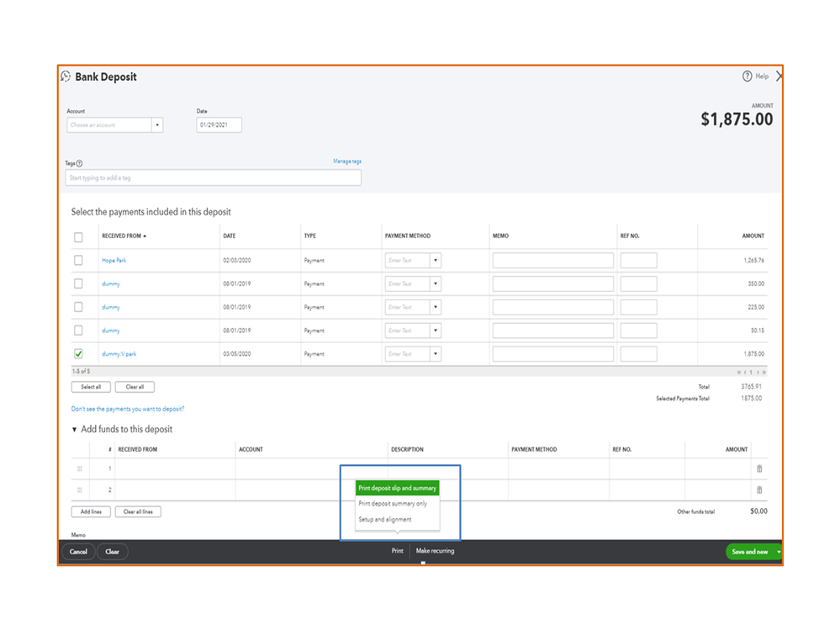Open the Manage tags link
The height and width of the screenshot is (630, 840).
[347, 161]
